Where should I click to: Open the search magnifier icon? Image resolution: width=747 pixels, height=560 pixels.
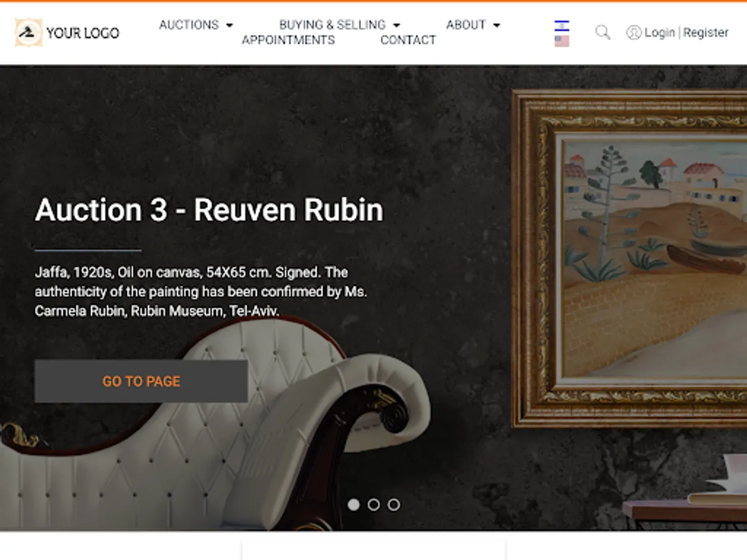pos(603,32)
